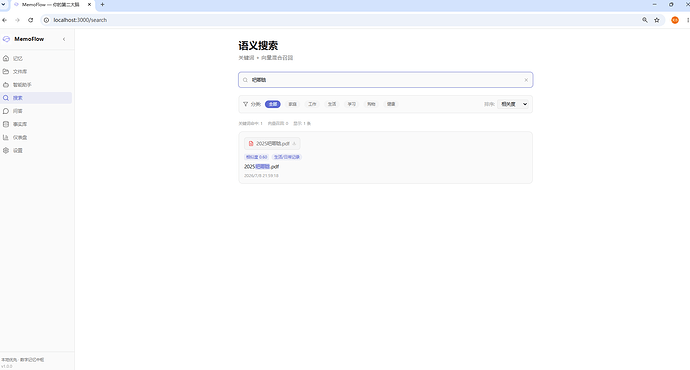Viewport: 690px width, 370px height.
Task: Filter results by 工作 category
Action: click(312, 104)
